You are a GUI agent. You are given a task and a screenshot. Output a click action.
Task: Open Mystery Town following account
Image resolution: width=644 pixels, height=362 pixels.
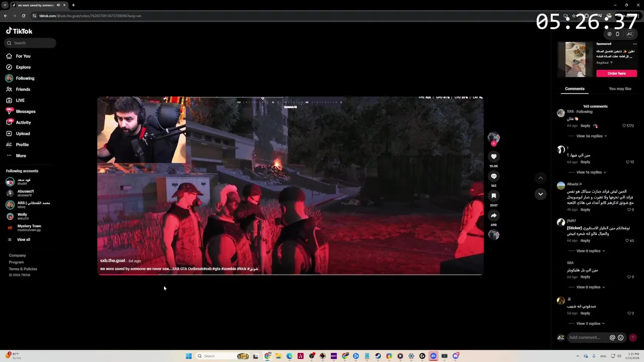tap(24, 228)
